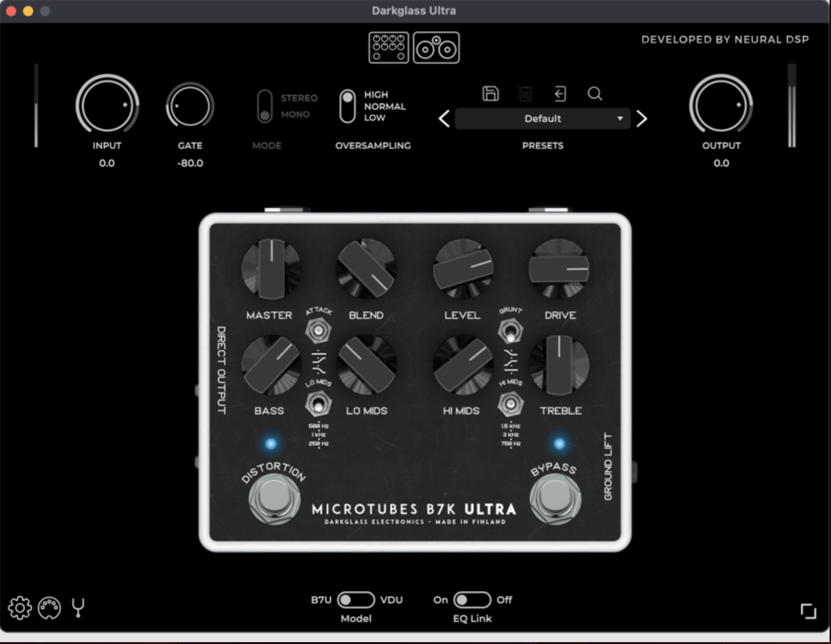Click the Blend knob on pedal

[x=366, y=269]
